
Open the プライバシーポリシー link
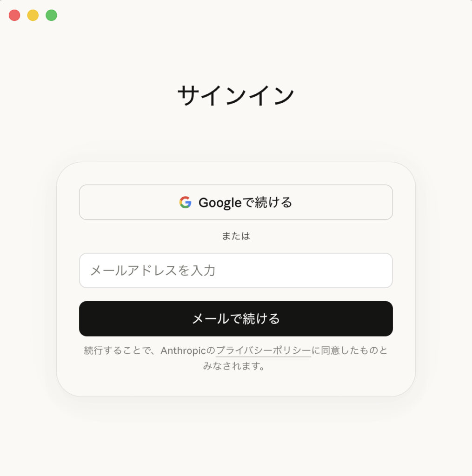(263, 350)
